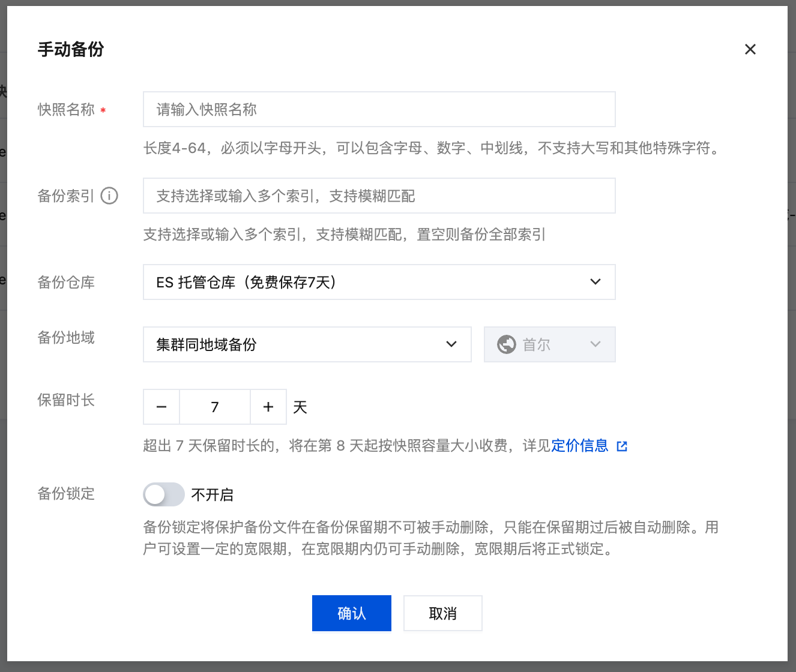The image size is (796, 672).
Task: Focus the 快照名称 input field
Action: [379, 109]
